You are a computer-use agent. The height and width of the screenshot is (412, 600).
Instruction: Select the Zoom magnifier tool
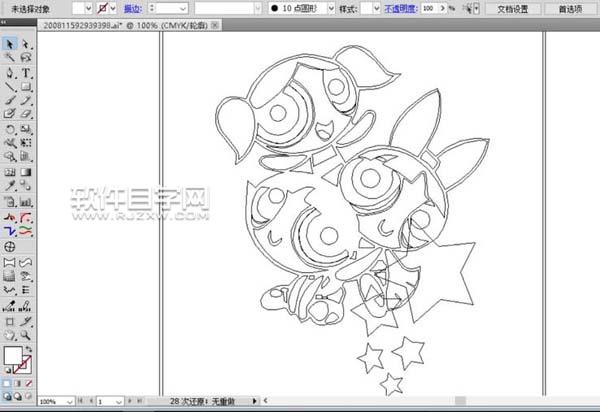(x=26, y=335)
